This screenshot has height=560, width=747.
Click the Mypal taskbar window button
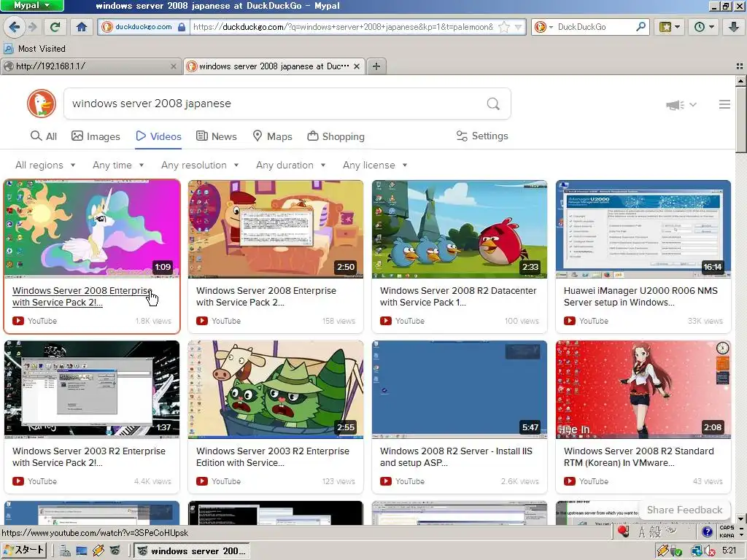[x=192, y=551]
